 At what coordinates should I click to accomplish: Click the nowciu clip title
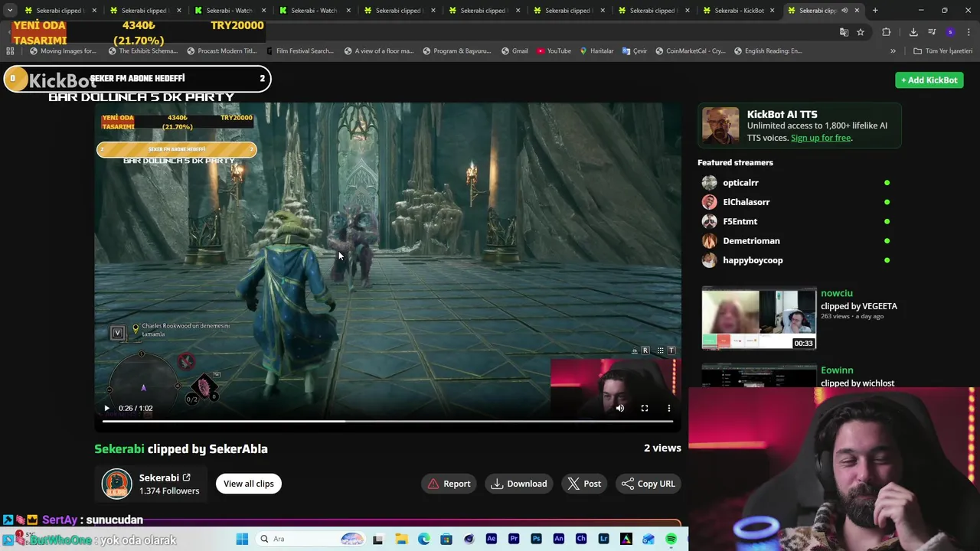[x=836, y=293]
